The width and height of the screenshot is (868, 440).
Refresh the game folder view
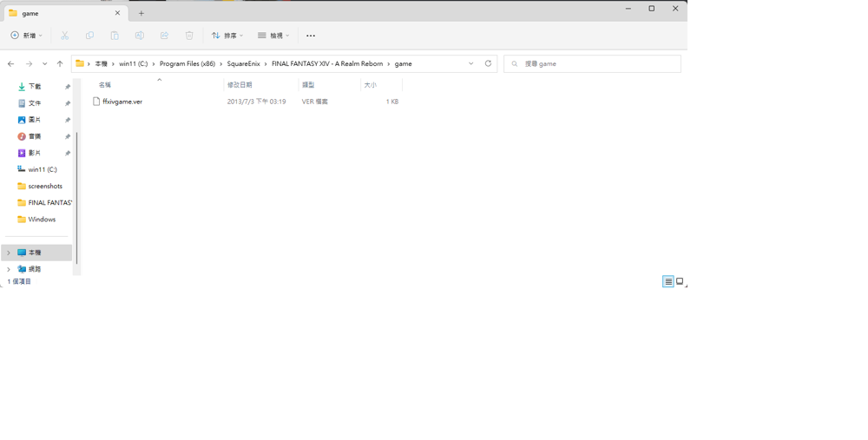488,63
